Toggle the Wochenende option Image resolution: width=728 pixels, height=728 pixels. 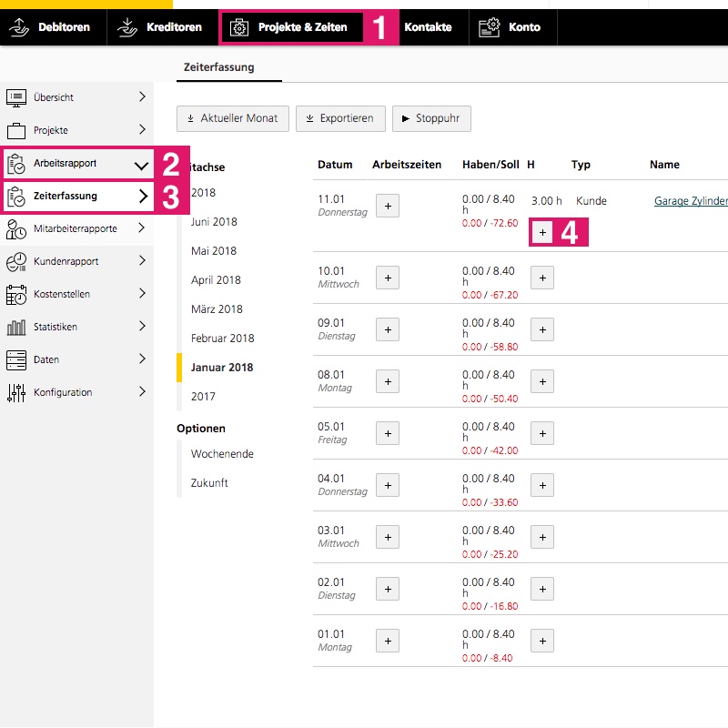coord(222,454)
